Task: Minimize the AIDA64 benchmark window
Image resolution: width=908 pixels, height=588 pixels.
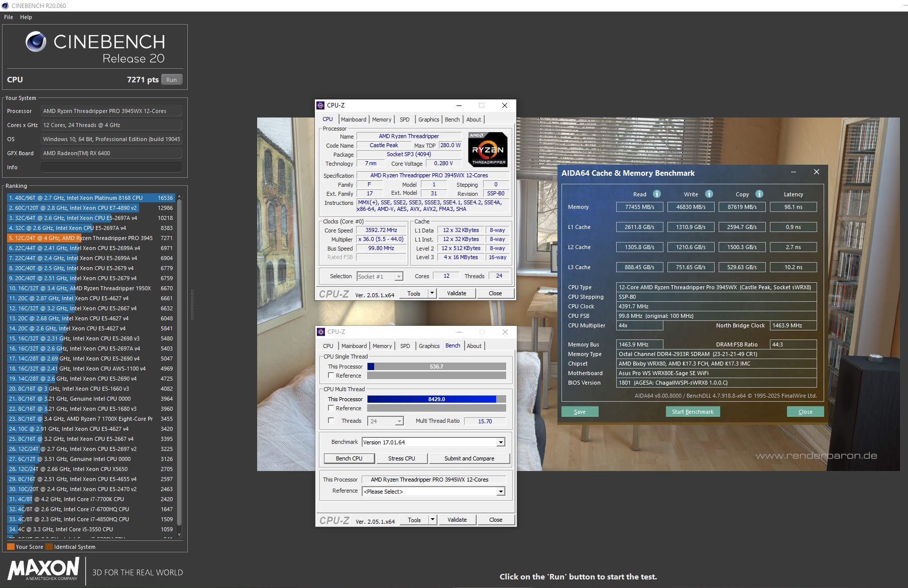Action: (793, 172)
